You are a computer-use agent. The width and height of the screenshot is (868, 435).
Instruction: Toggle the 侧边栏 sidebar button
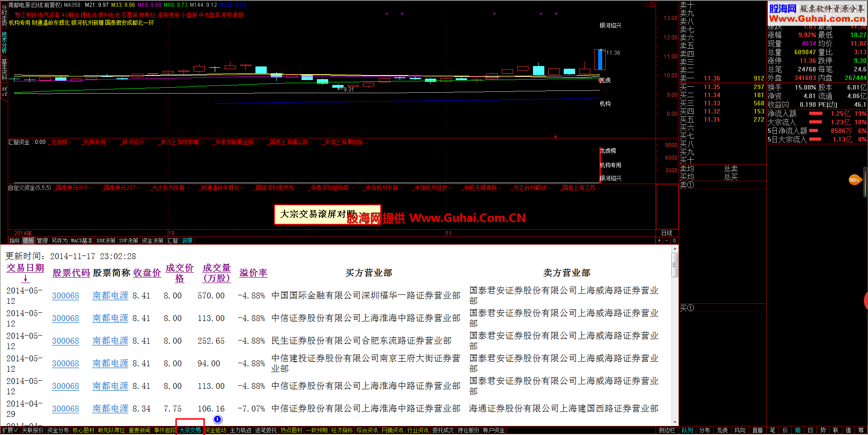[x=667, y=430]
